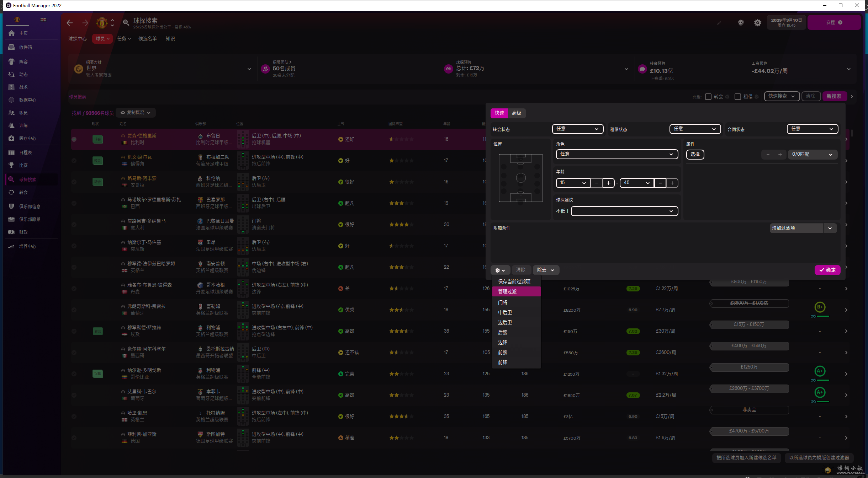868x478 pixels.
Task: Open the 医疗中心 medical icon
Action: tap(11, 138)
